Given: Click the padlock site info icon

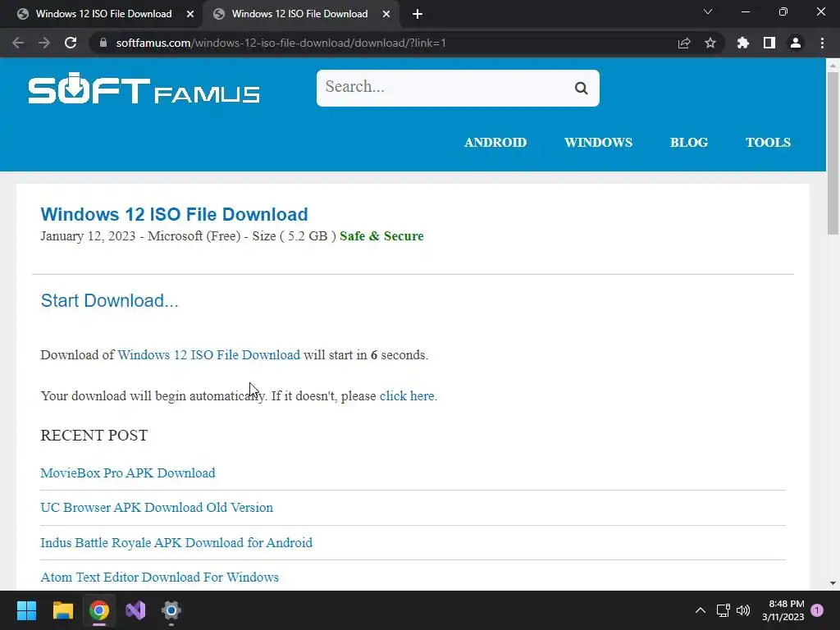Looking at the screenshot, I should pos(103,43).
